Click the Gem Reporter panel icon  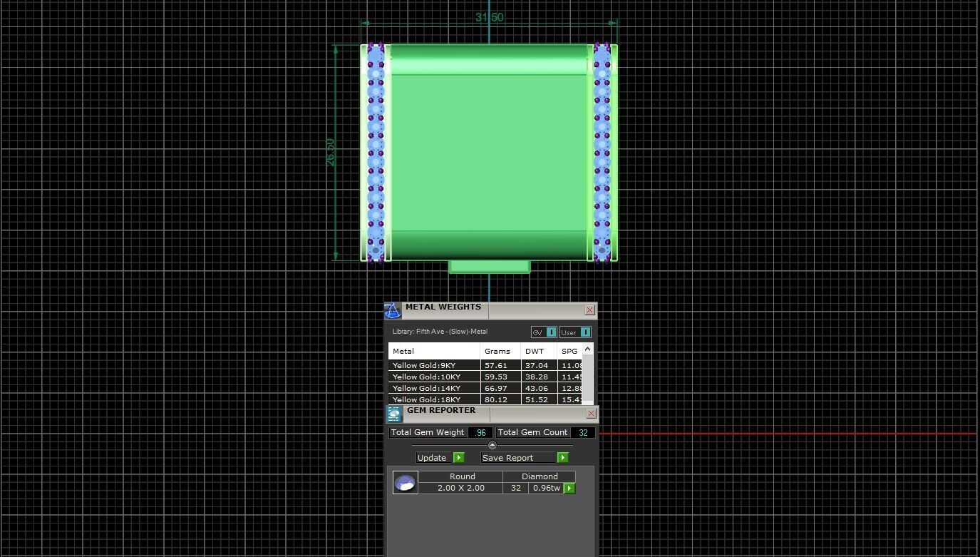(394, 414)
